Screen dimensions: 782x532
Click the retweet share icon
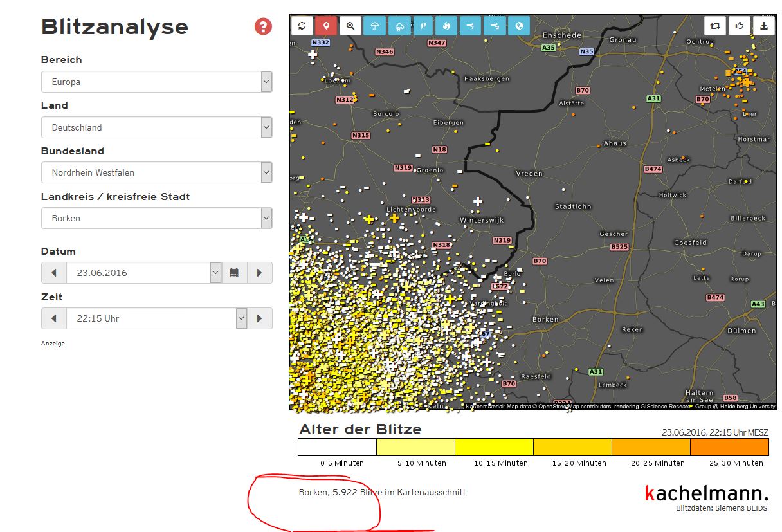(x=715, y=26)
